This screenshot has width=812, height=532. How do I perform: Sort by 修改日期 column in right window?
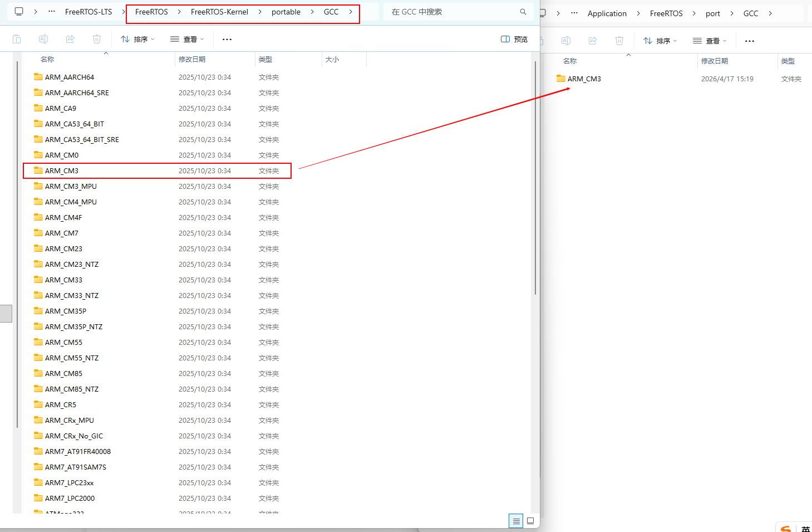tap(715, 61)
